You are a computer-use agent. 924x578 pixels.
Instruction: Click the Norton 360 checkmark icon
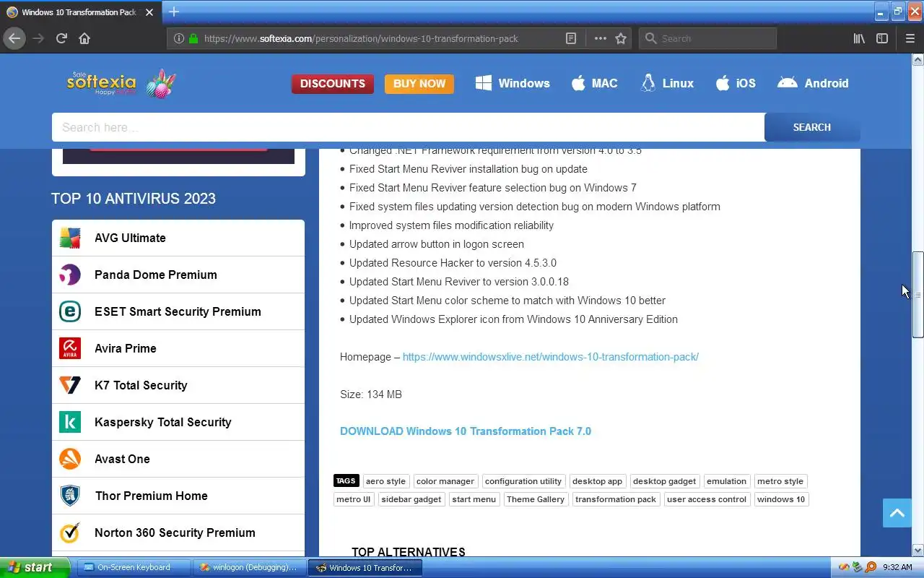coord(70,532)
